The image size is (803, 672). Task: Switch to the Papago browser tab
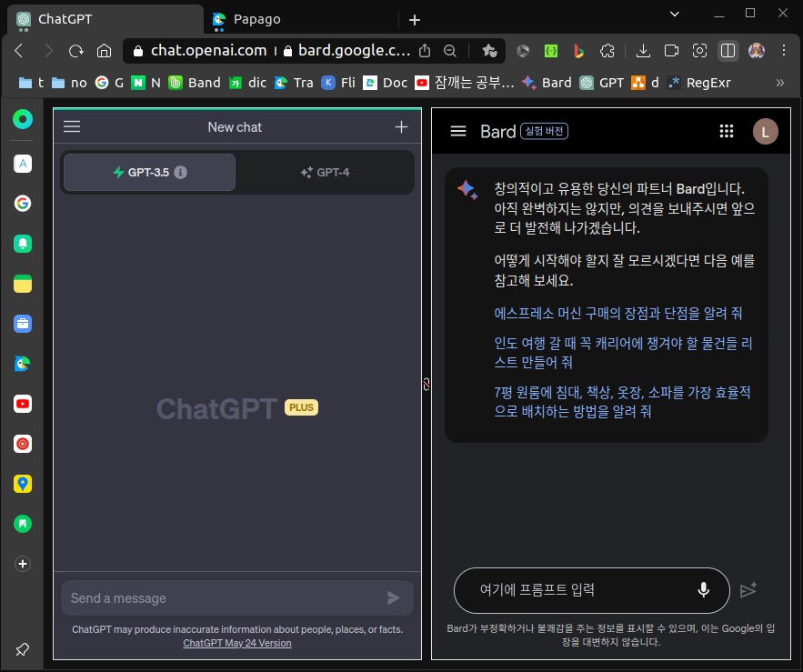coord(302,19)
